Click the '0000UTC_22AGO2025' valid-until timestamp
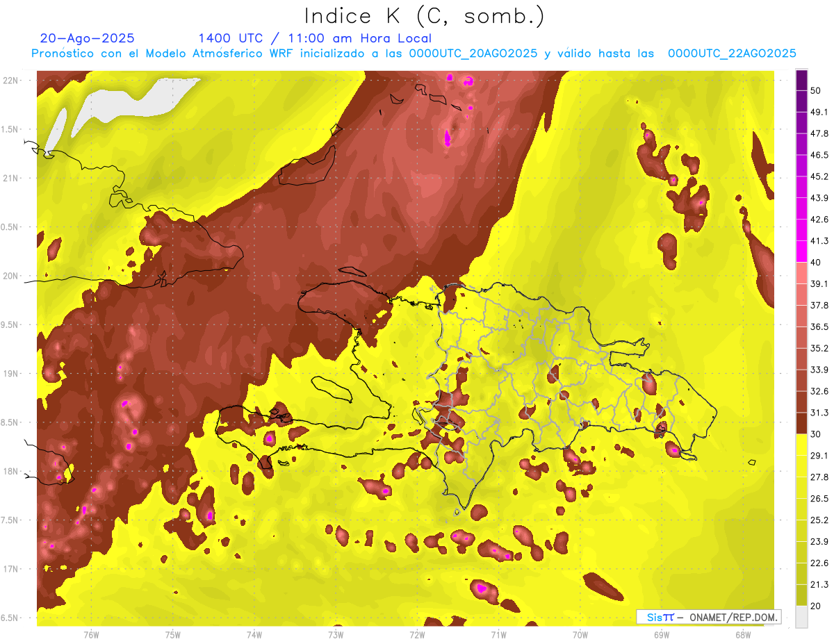Viewport: 834px width, 644px height. (732, 53)
